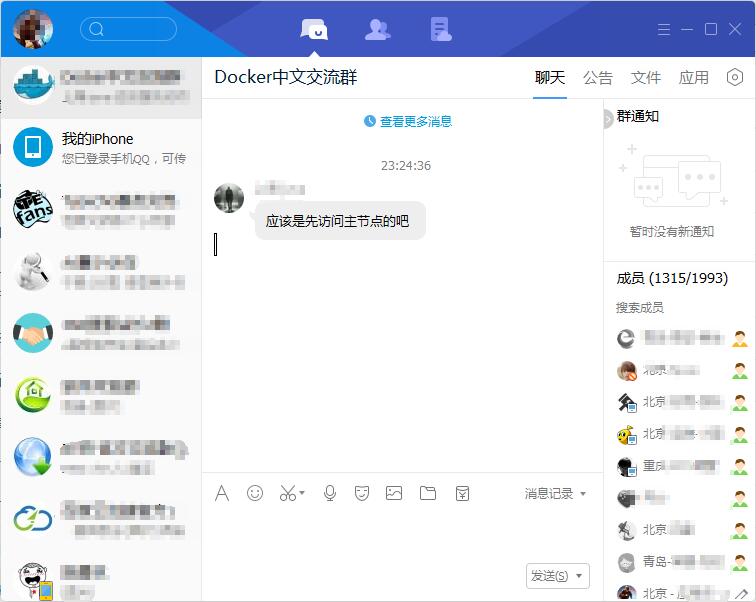756x602 pixels.
Task: Click the send file folder icon
Action: (428, 493)
